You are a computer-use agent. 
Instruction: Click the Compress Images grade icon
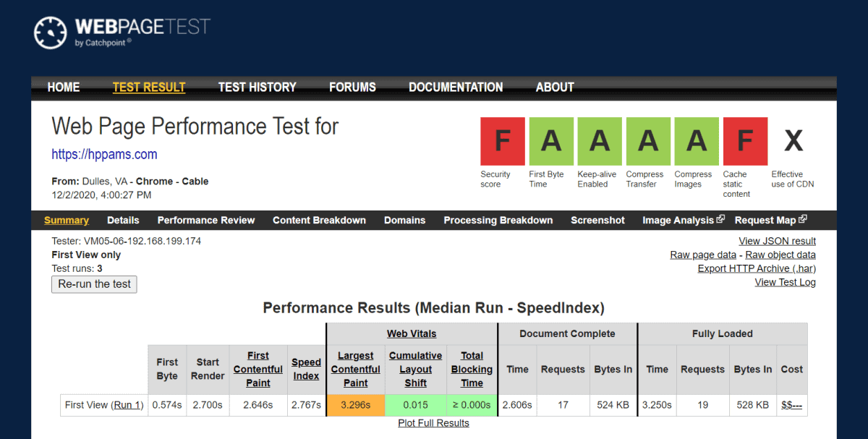696,141
